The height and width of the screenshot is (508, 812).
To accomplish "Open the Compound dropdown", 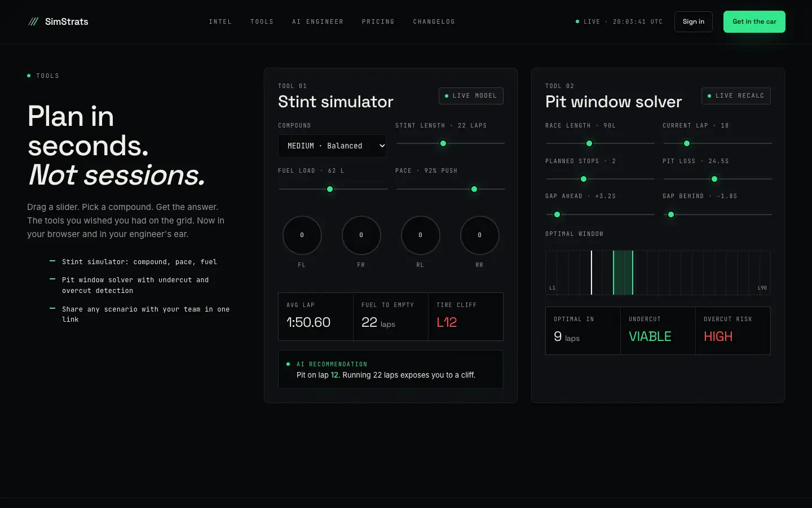I will [332, 146].
